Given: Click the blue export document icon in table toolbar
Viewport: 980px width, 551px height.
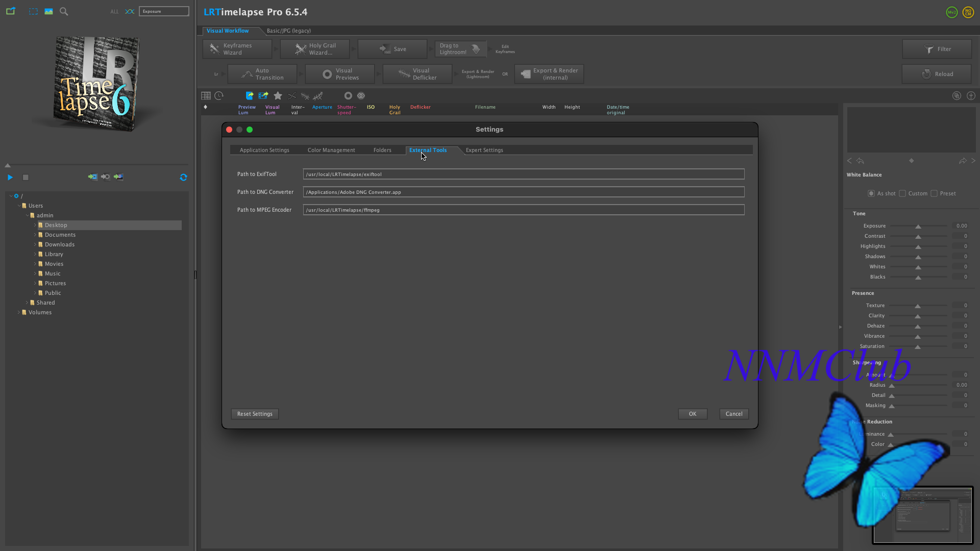Looking at the screenshot, I should pos(250,95).
